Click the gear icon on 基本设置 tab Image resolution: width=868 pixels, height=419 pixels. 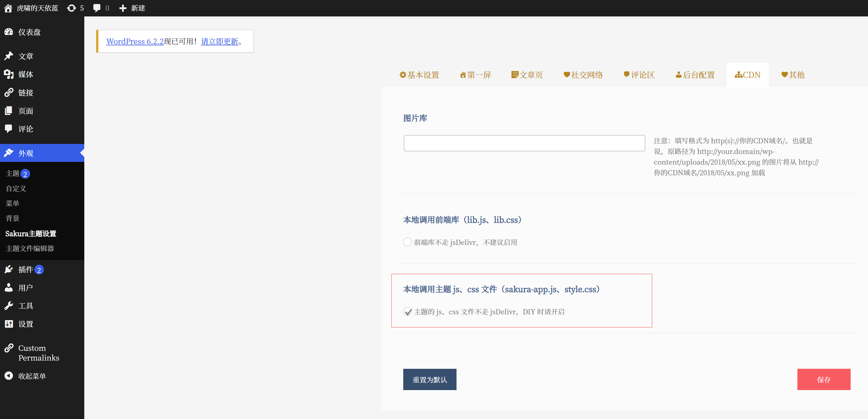click(403, 75)
